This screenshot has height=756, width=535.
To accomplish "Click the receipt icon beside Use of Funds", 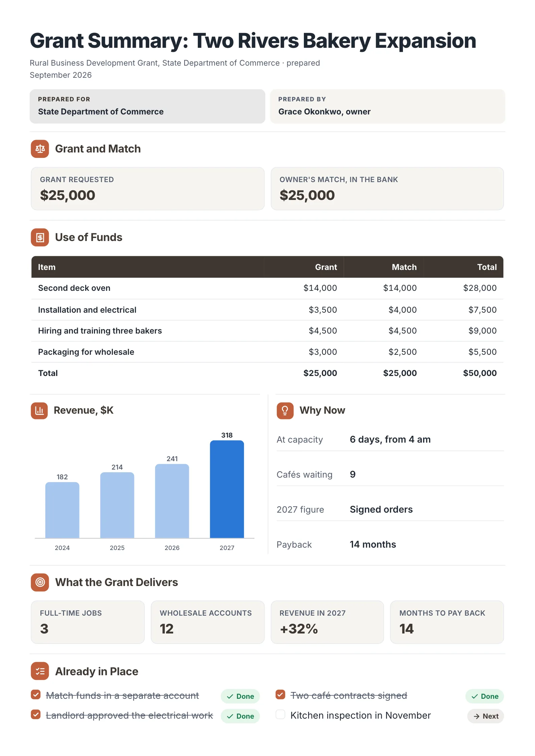I will 40,237.
